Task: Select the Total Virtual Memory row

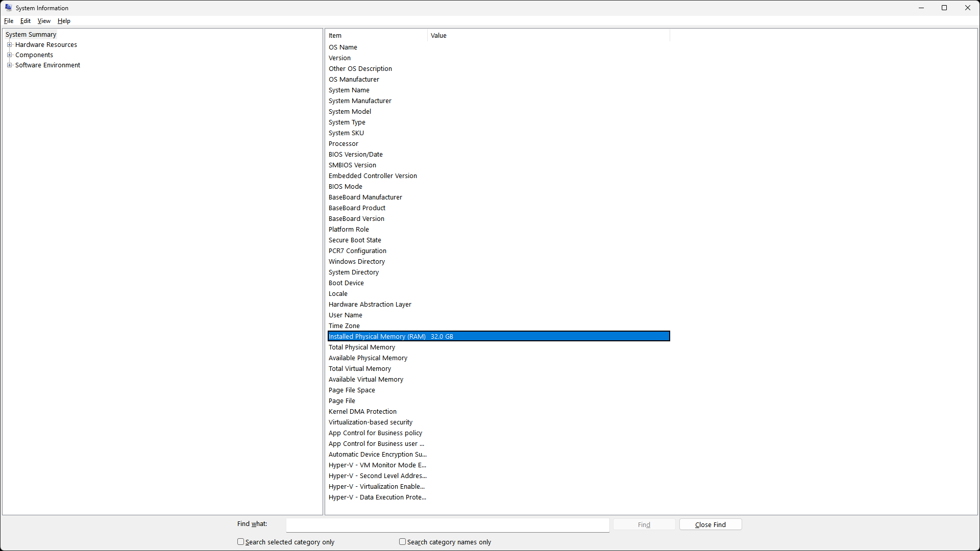Action: [x=499, y=369]
